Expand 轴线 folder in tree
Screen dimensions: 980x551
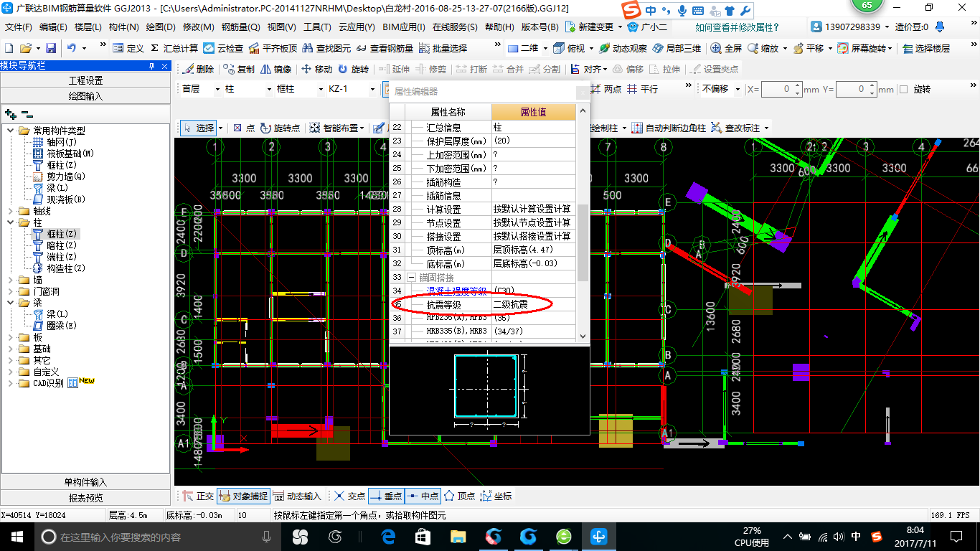(11, 211)
